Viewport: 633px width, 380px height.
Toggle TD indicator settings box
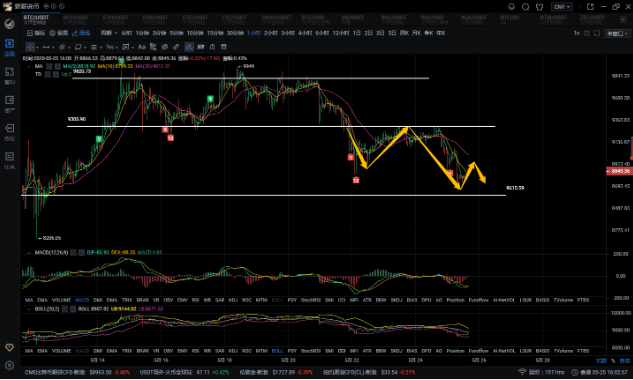coord(48,74)
